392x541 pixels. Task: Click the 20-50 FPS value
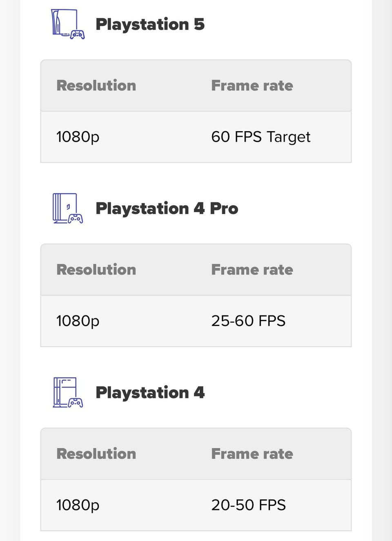coord(248,505)
